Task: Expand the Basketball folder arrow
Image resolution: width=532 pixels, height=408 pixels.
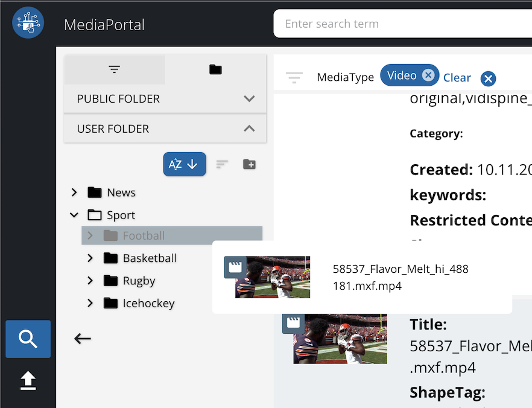Action: pos(90,258)
